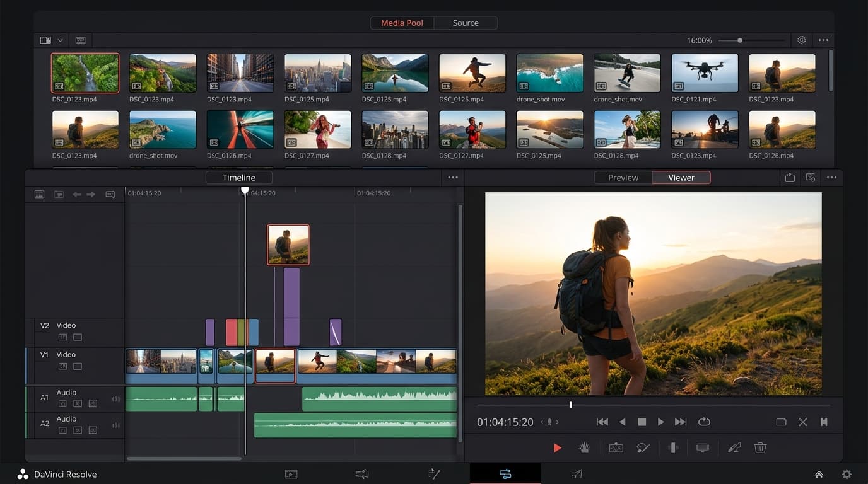Open the Timeline panel options menu
This screenshot has height=484, width=868.
(452, 178)
